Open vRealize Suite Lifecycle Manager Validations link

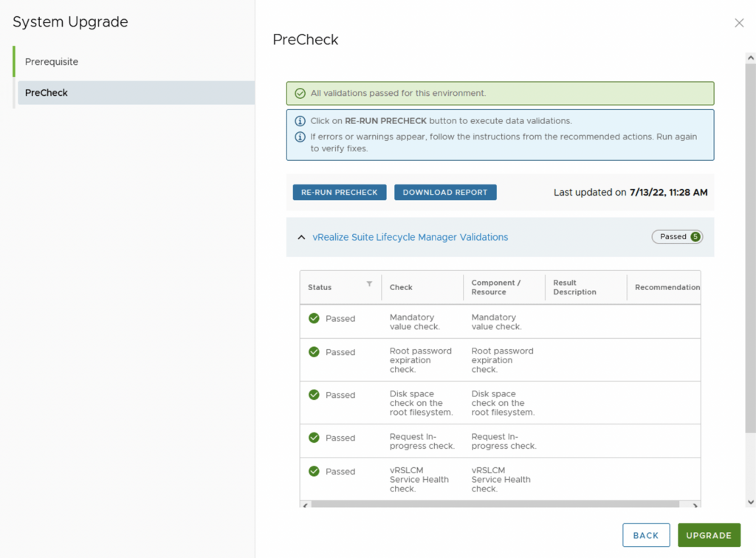[x=410, y=237]
